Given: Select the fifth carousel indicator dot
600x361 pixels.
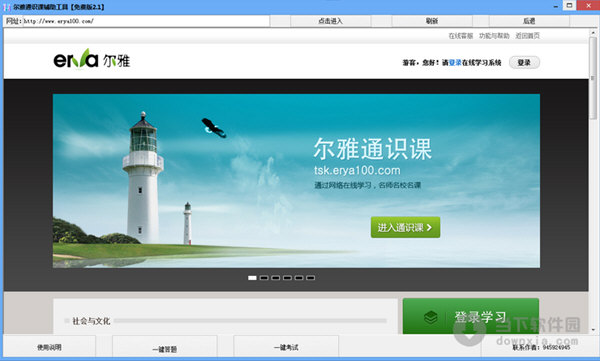Looking at the screenshot, I should (x=299, y=278).
